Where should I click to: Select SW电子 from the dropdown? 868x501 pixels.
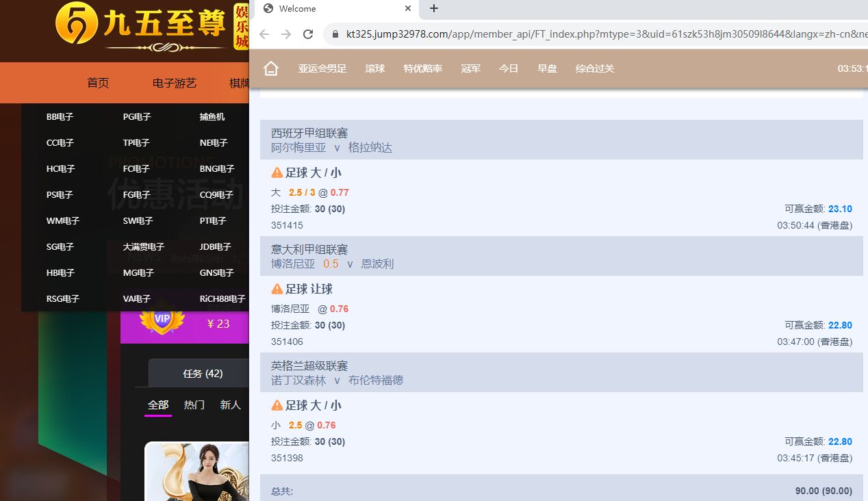pos(138,221)
